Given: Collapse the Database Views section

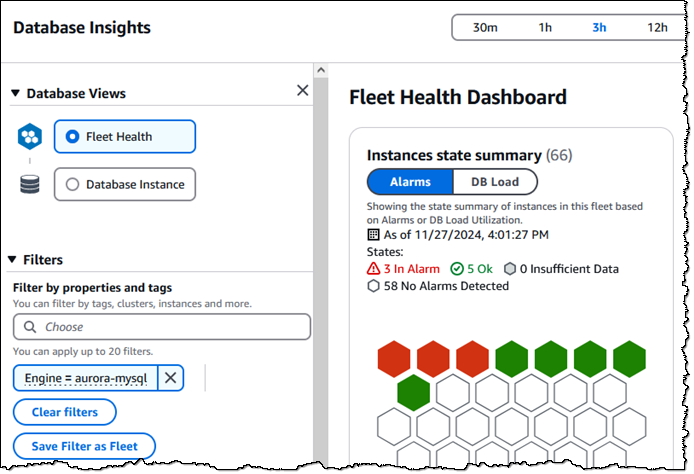Looking at the screenshot, I should pos(15,93).
